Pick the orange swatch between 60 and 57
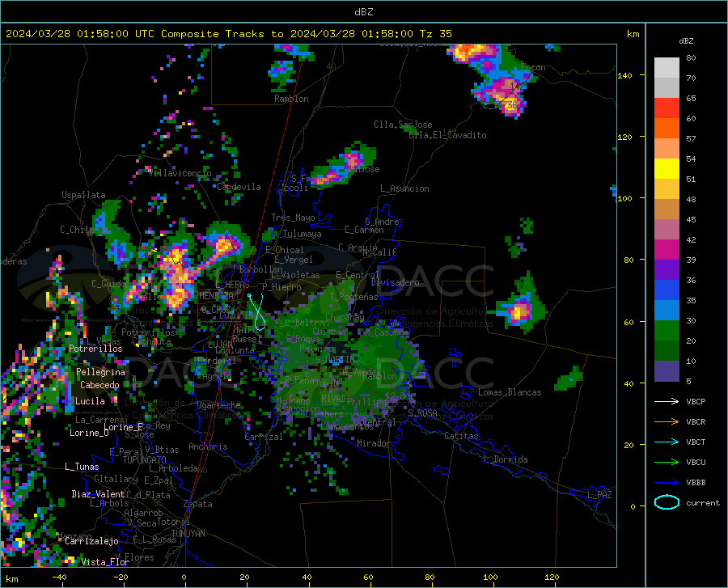Screen dimensions: 728x588 tap(667, 129)
